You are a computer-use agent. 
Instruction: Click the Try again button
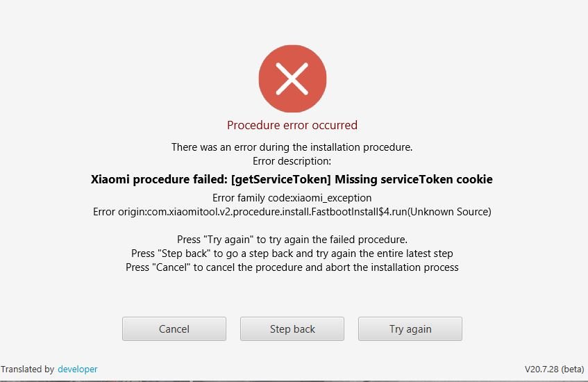click(x=410, y=329)
